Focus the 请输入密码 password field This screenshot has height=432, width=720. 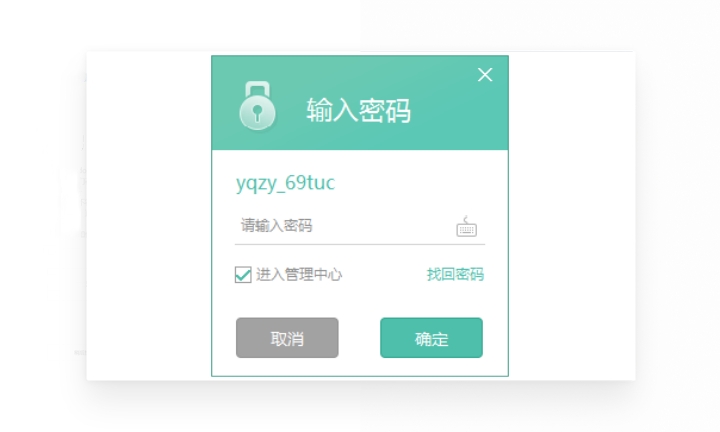344,226
